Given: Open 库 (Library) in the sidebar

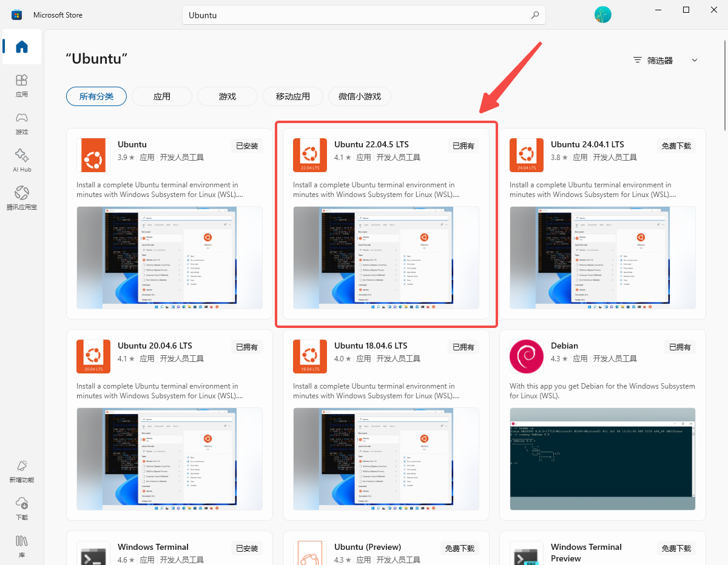Looking at the screenshot, I should coord(22,546).
